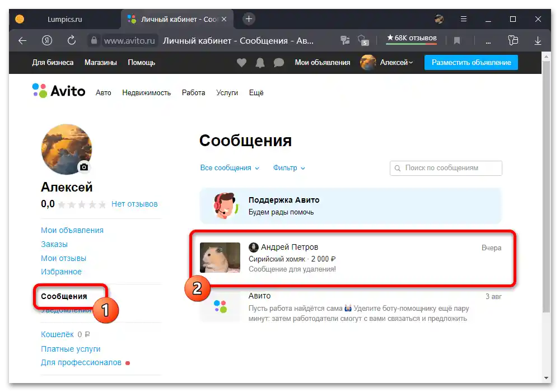Open the Услуги category
Image resolution: width=560 pixels, height=392 pixels.
coord(227,93)
